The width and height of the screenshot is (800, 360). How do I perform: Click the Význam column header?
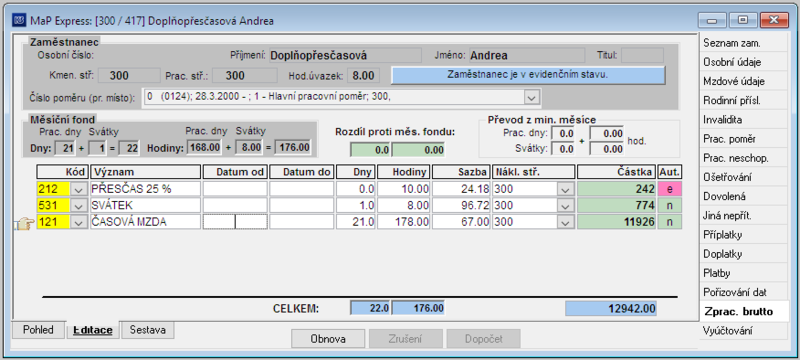point(145,172)
